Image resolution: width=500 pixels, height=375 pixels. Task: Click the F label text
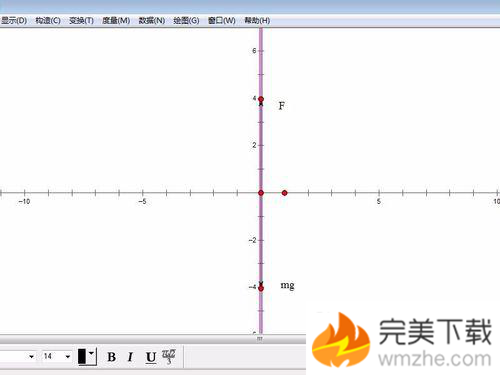coord(282,106)
